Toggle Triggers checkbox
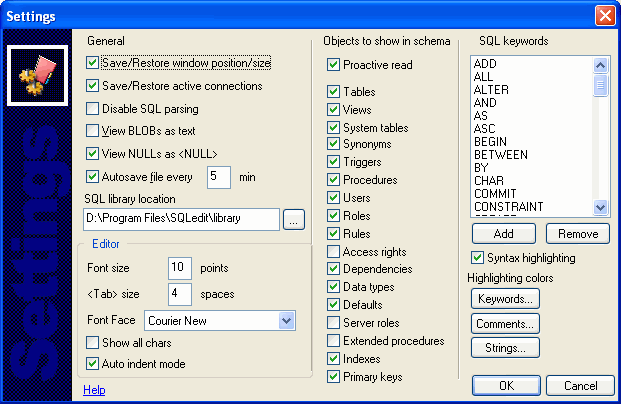The height and width of the screenshot is (404, 621). 333,162
